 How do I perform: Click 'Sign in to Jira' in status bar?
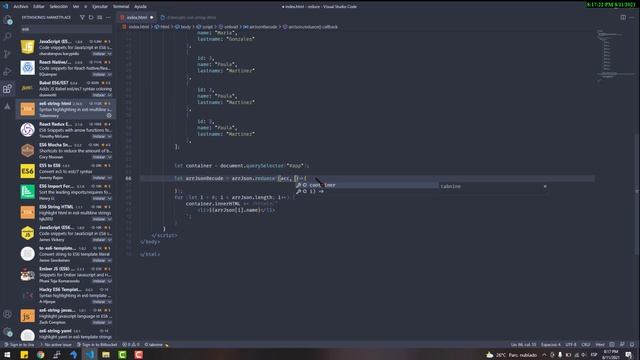click(x=19, y=344)
